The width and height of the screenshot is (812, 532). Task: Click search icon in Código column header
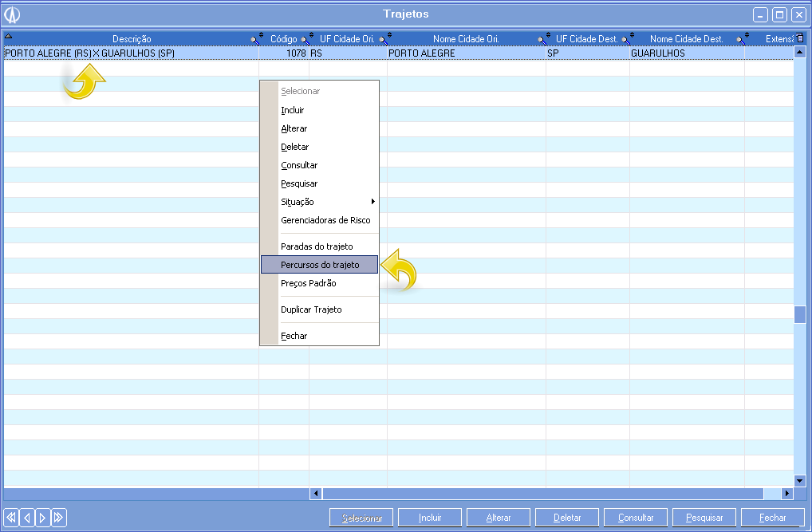(x=304, y=39)
